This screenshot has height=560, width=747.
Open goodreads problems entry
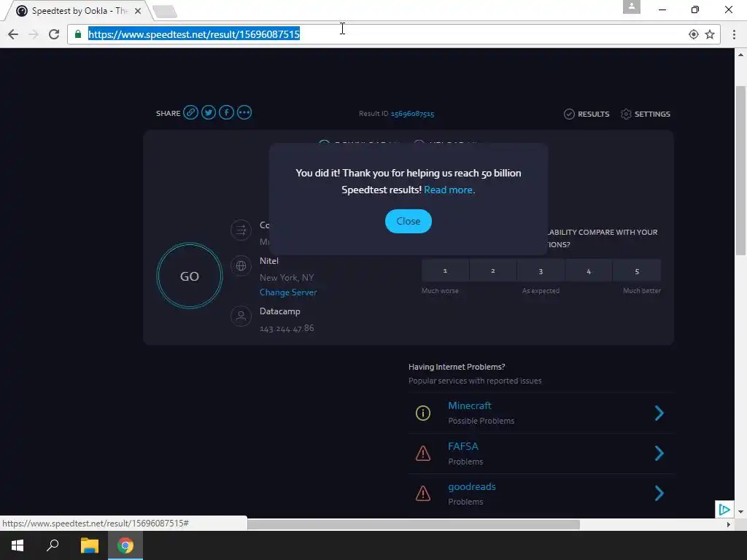(x=472, y=486)
